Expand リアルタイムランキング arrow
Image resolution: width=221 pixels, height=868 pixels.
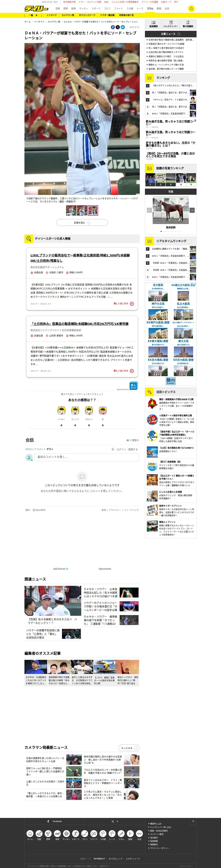tap(190, 241)
